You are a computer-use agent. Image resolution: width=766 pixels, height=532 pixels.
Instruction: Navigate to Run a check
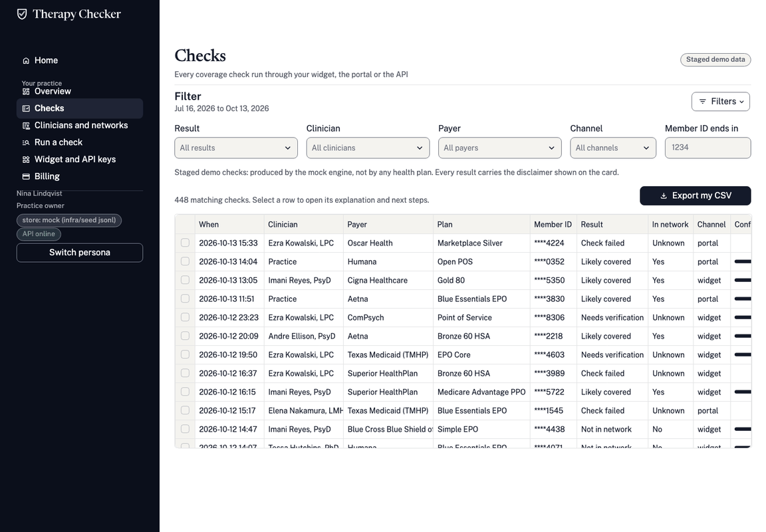[80, 143]
